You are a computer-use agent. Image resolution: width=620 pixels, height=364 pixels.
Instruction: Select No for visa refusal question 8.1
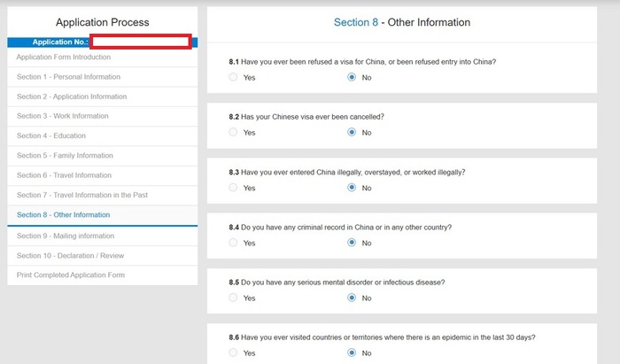click(x=352, y=77)
